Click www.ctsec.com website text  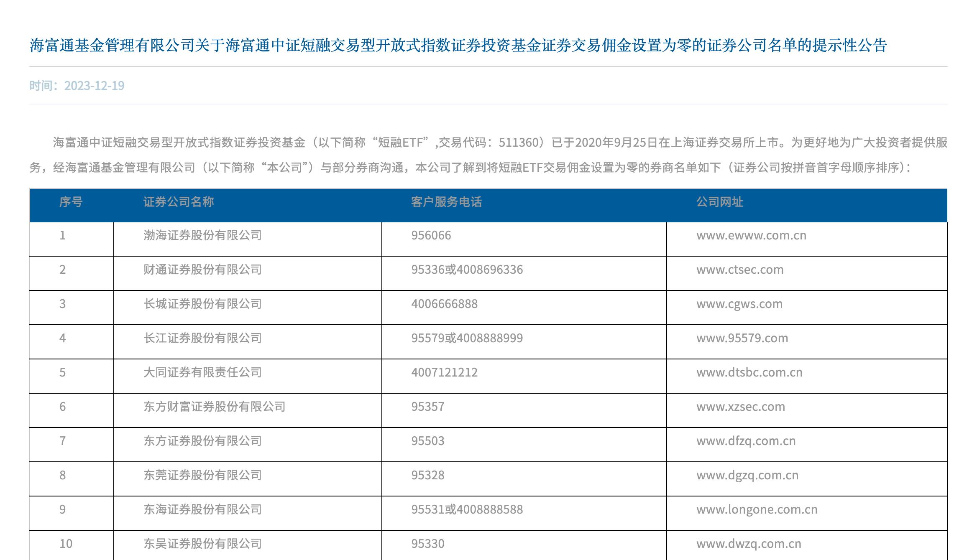click(740, 270)
